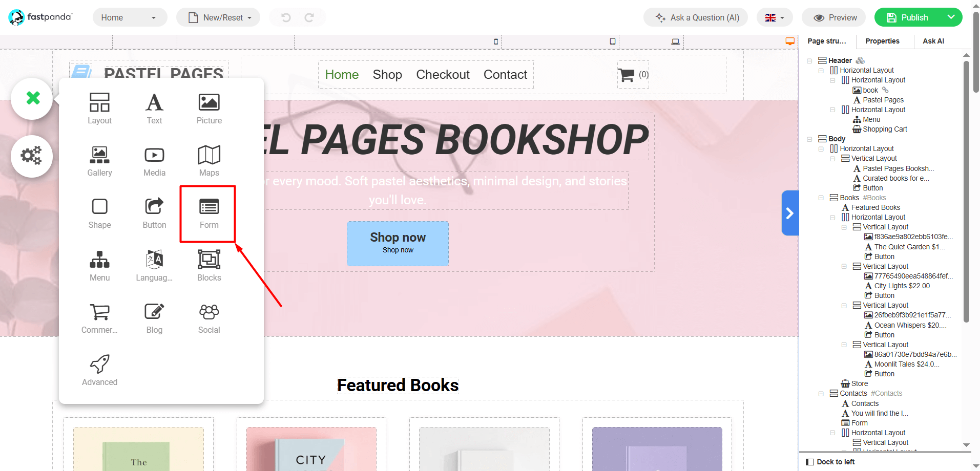
Task: Select the Maps widget
Action: 208,160
